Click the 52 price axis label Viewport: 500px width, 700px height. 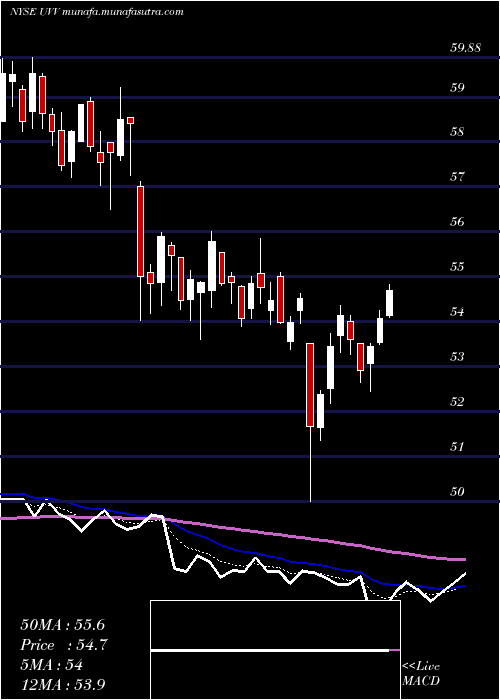pos(457,402)
